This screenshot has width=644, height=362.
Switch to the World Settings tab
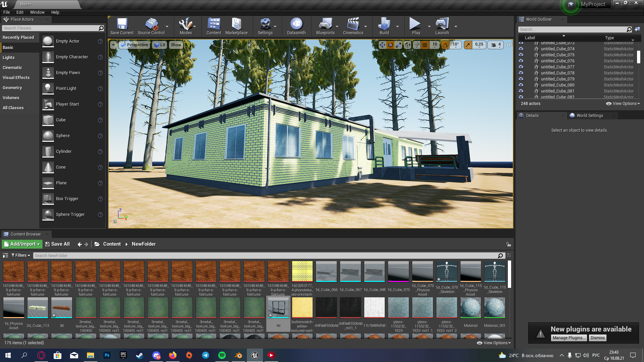pos(589,115)
